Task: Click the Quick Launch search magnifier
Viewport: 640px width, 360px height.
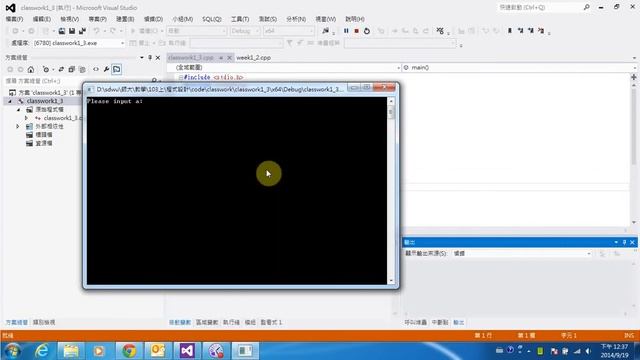Action: 587,7
